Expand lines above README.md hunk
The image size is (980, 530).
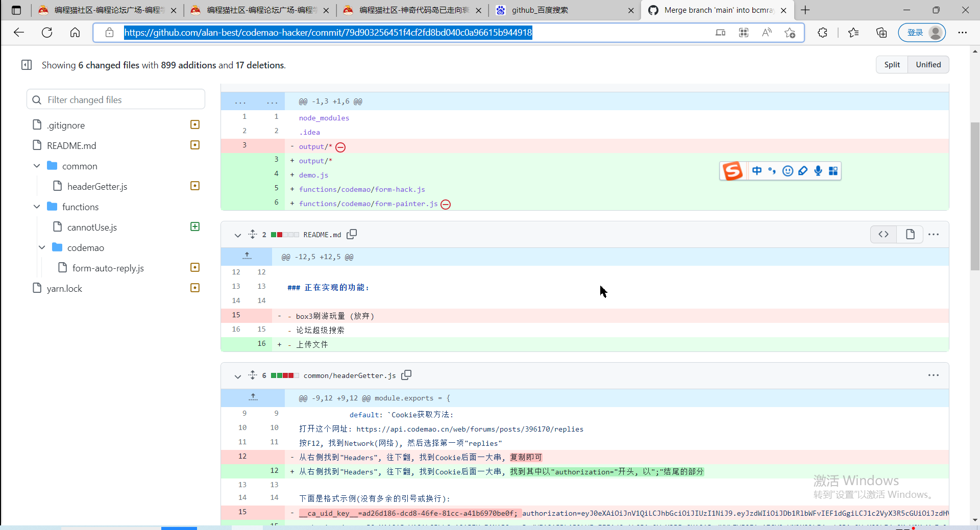247,256
